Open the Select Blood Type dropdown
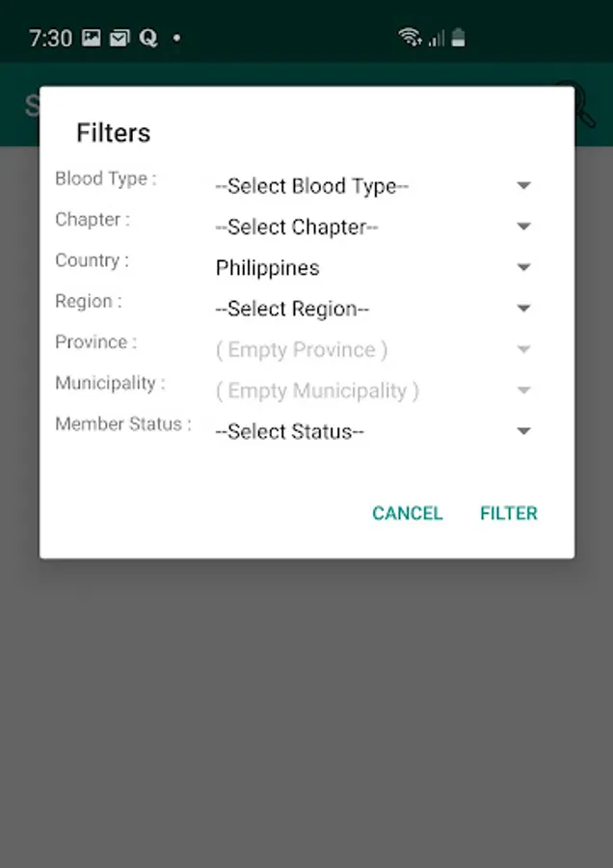This screenshot has width=613, height=868. pyautogui.click(x=372, y=186)
